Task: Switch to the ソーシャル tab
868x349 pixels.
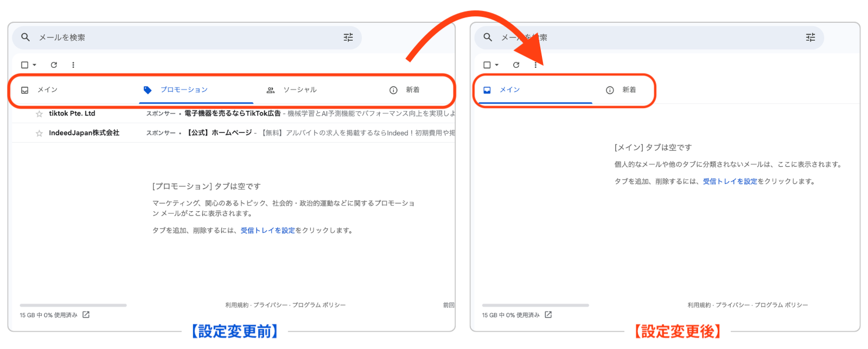Action: 299,90
